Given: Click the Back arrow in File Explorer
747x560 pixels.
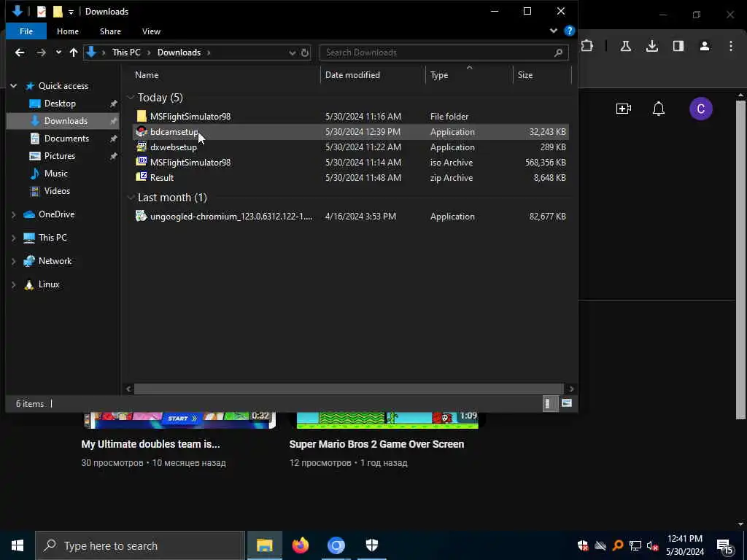Looking at the screenshot, I should click(20, 52).
